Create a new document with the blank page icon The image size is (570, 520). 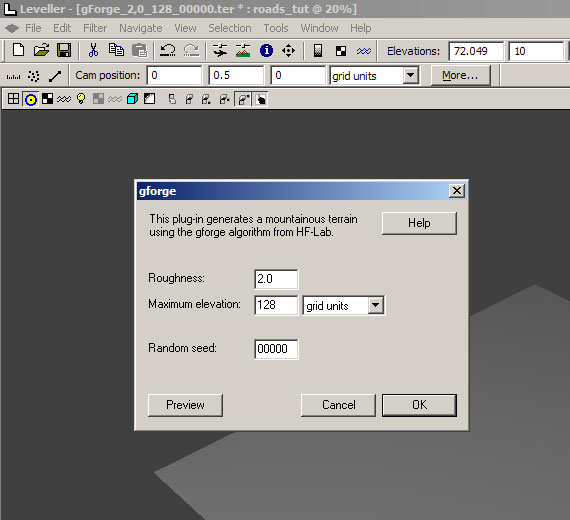click(x=18, y=50)
